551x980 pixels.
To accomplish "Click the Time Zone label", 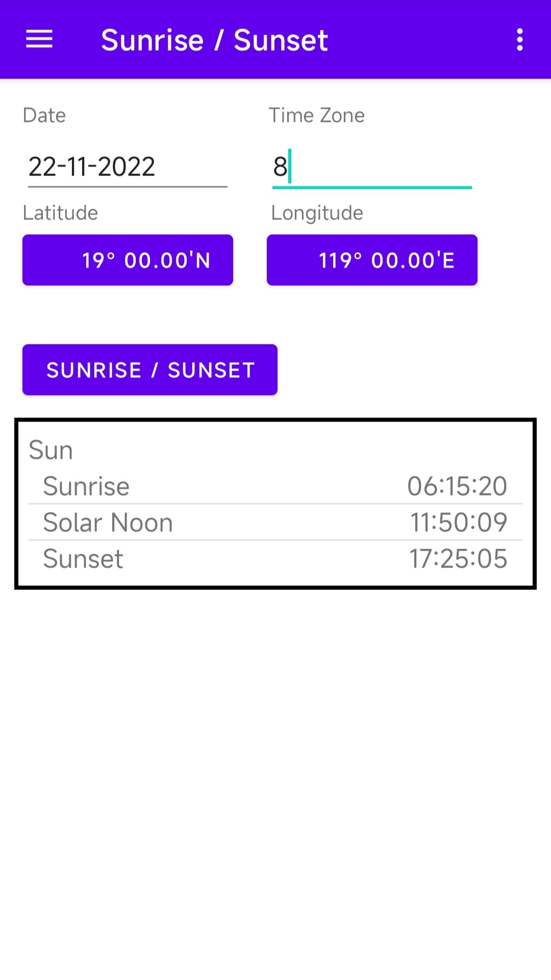I will click(316, 115).
